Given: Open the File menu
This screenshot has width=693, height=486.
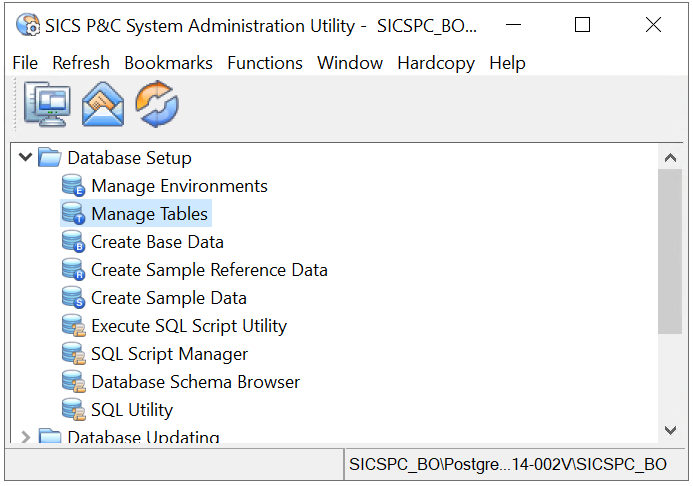Looking at the screenshot, I should click(25, 63).
